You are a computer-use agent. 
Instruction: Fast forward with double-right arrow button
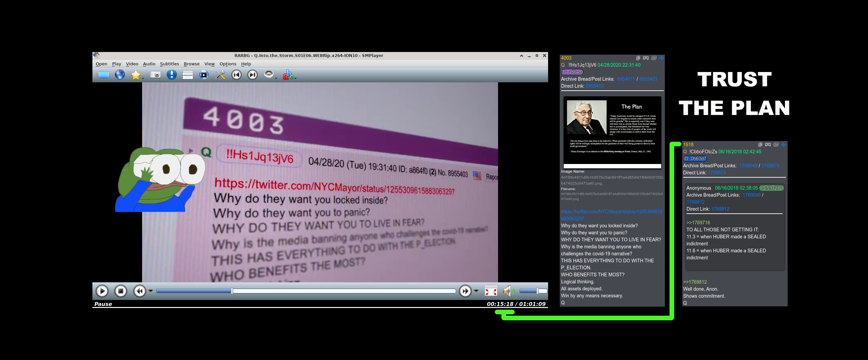465,291
